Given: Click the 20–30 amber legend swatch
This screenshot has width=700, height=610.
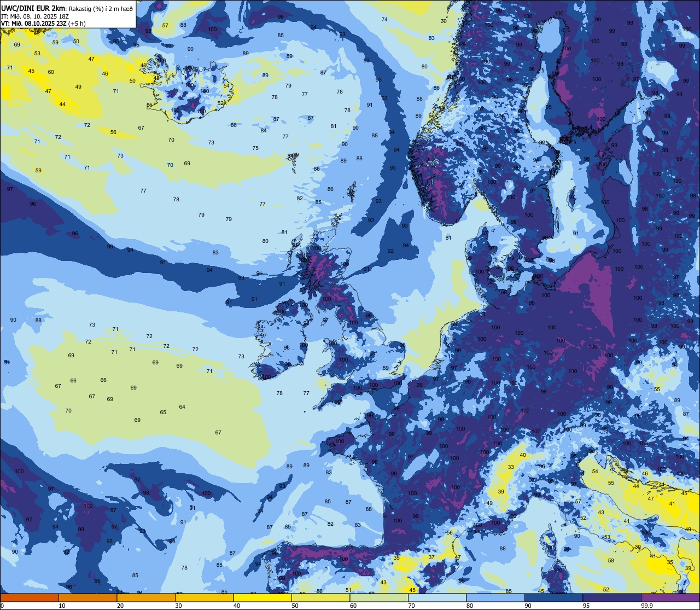Looking at the screenshot, I should click(x=146, y=597).
